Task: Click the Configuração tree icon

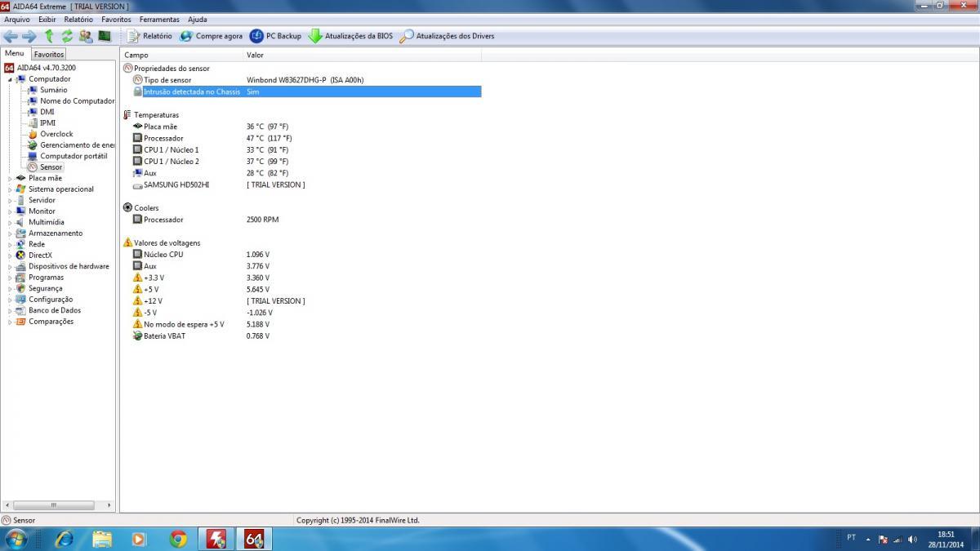Action: tap(21, 300)
